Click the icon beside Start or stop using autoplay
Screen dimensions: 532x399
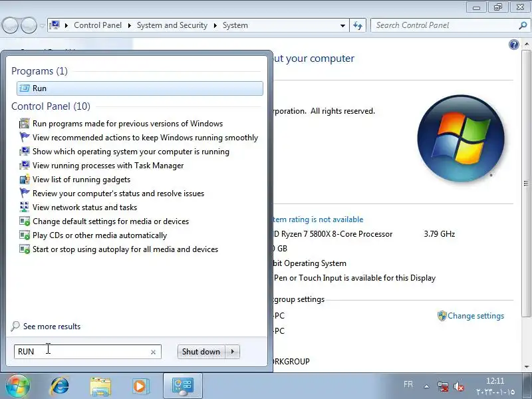click(x=25, y=249)
